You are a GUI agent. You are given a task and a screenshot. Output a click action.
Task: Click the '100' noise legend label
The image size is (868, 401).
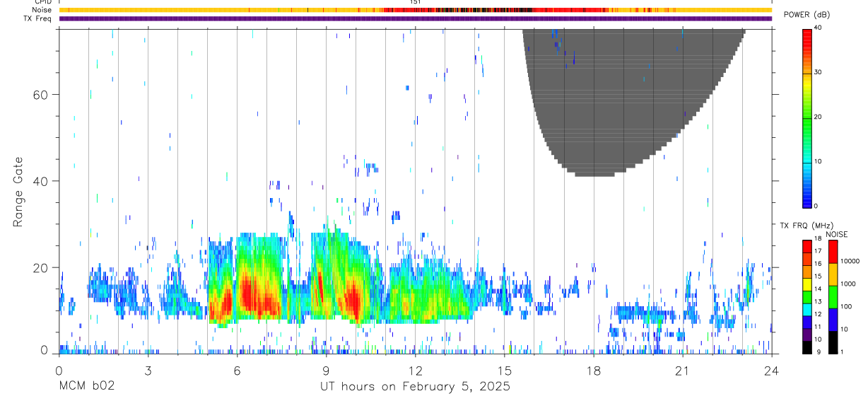[845, 306]
